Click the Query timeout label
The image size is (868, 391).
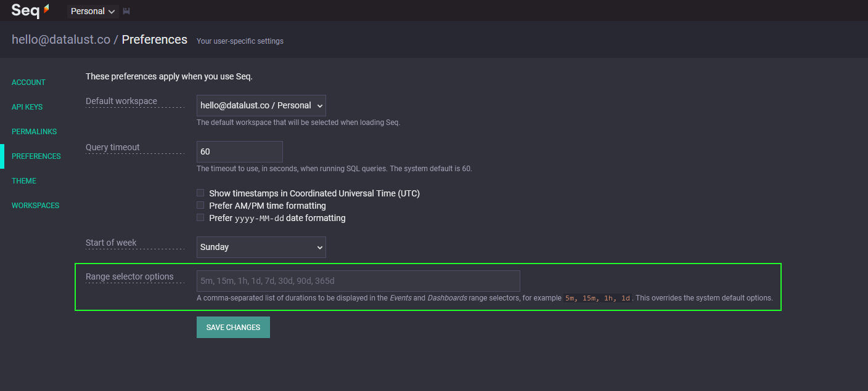click(x=113, y=147)
